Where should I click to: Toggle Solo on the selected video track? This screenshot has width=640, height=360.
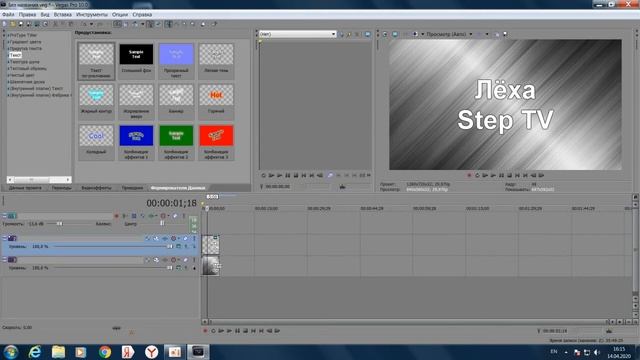pyautogui.click(x=194, y=238)
